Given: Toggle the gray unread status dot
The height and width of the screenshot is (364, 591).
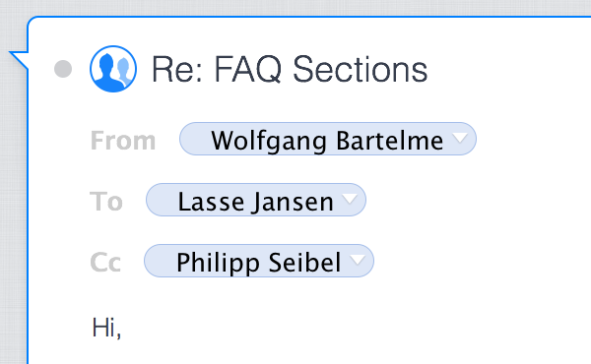Looking at the screenshot, I should click(x=63, y=69).
